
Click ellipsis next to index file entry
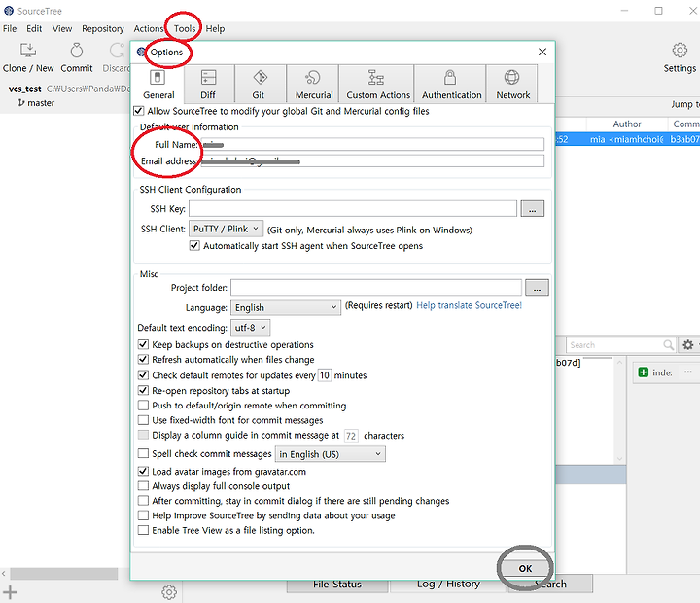tap(688, 372)
